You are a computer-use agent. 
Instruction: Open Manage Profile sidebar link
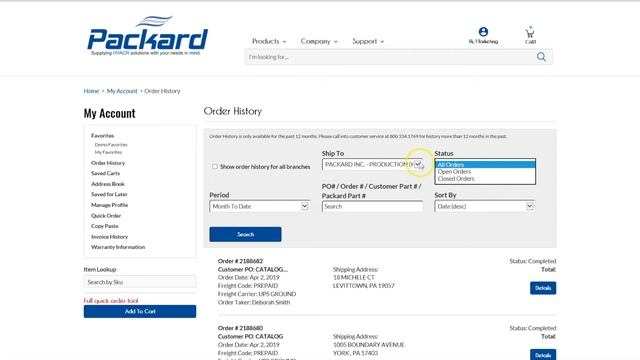tap(109, 205)
